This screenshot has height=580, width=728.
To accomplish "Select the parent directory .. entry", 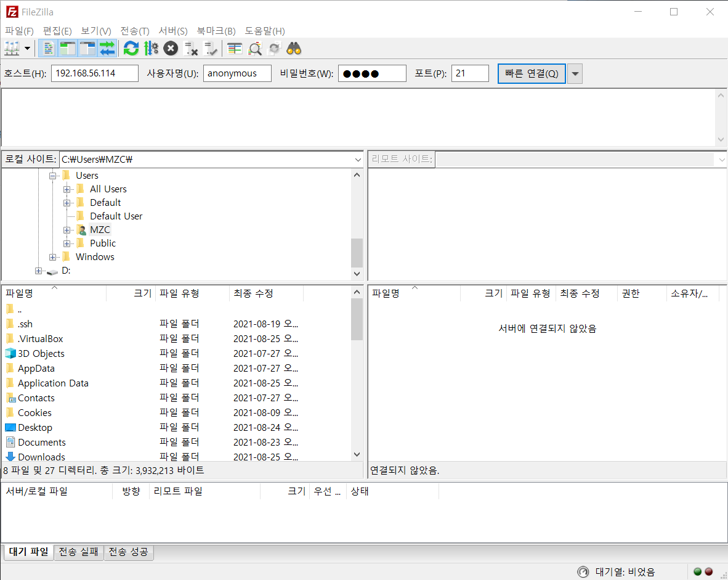I will point(176,309).
